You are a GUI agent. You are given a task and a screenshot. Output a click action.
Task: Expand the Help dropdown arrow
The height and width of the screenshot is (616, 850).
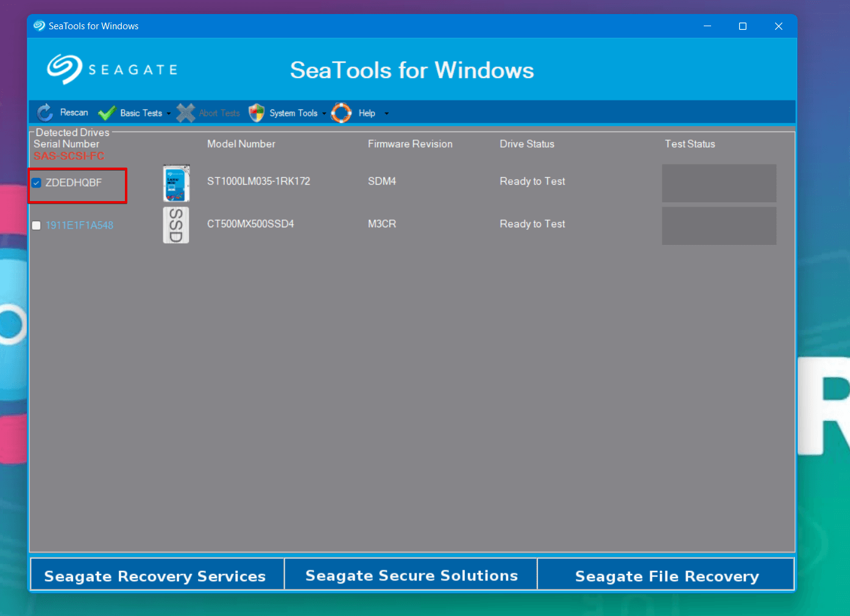(x=386, y=113)
